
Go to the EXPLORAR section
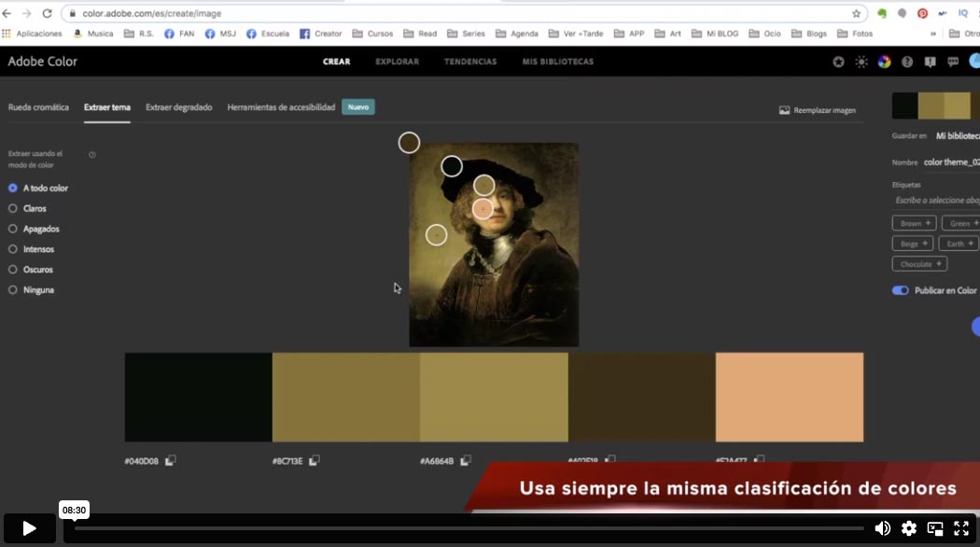[397, 62]
